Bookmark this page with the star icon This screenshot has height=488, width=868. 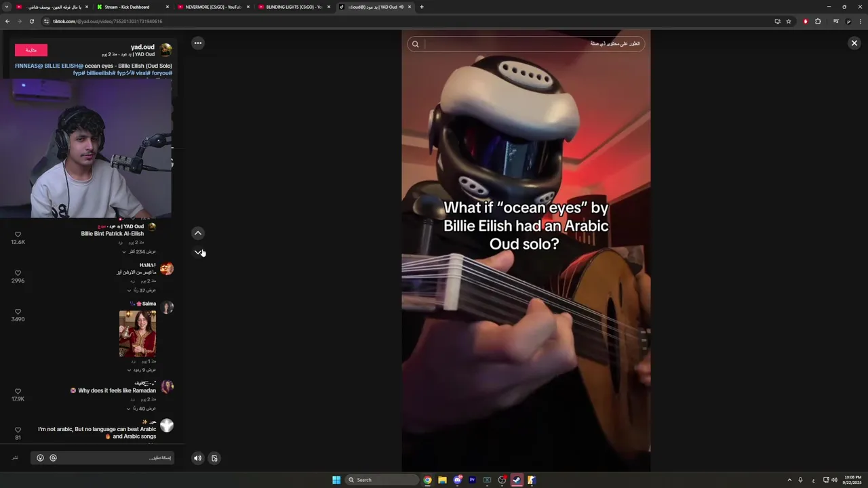789,21
